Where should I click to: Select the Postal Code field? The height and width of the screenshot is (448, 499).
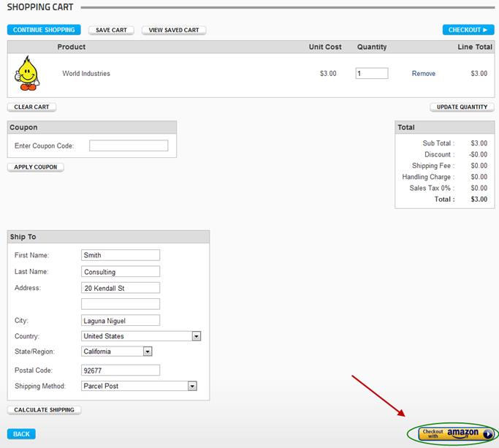[x=121, y=370]
